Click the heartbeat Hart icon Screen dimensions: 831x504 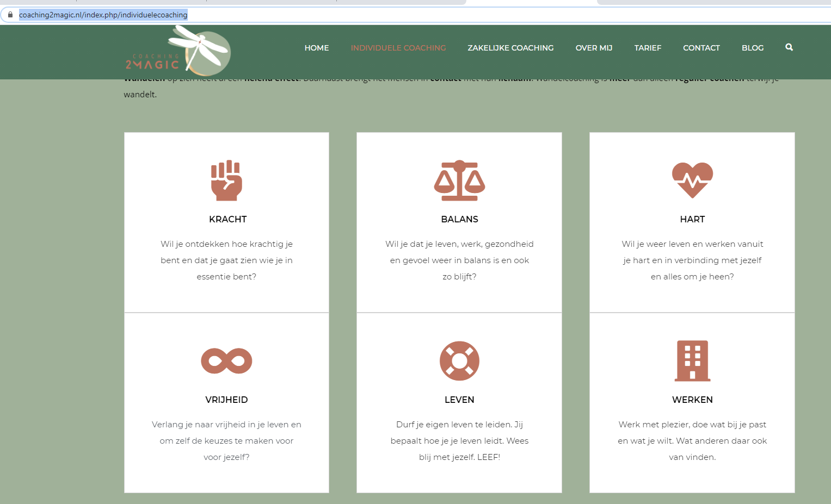692,181
